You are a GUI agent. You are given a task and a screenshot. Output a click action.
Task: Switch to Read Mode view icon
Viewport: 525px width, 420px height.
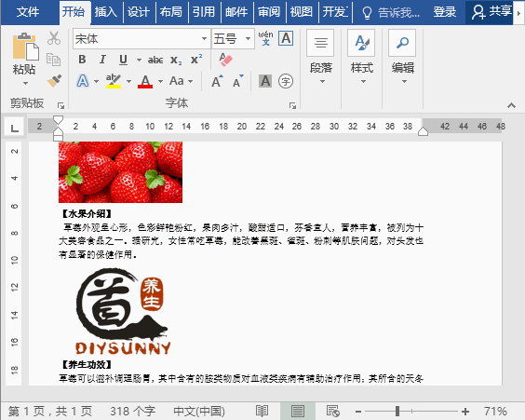click(262, 411)
